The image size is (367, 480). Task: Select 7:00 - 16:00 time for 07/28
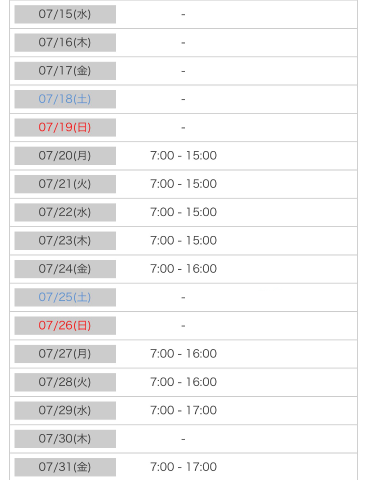(183, 382)
